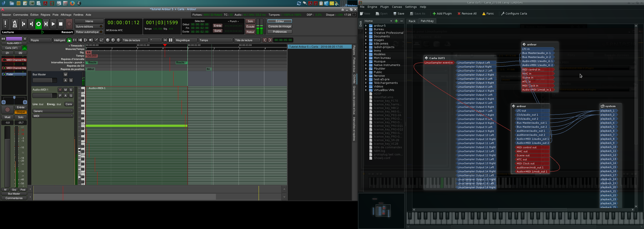Open the Régions menu in Ardour
Screen dimensions: 644x229
pyautogui.click(x=45, y=15)
